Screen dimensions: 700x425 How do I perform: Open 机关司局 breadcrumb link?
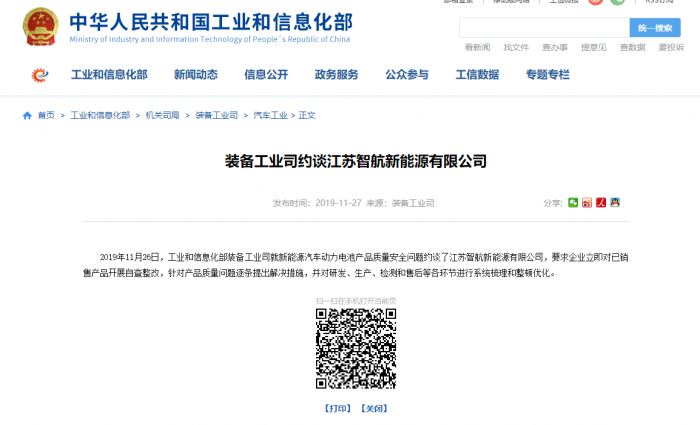coord(162,116)
